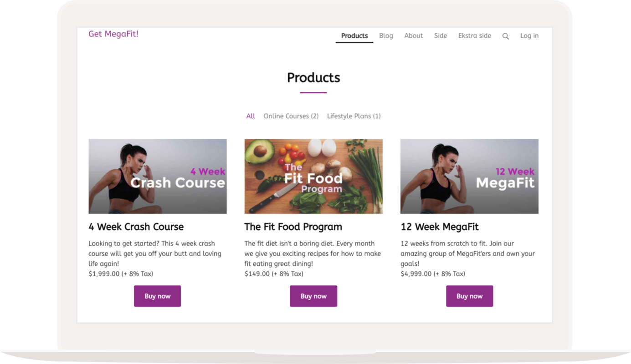This screenshot has width=631, height=364.
Task: Select the Products navigation tab
Action: 354,36
